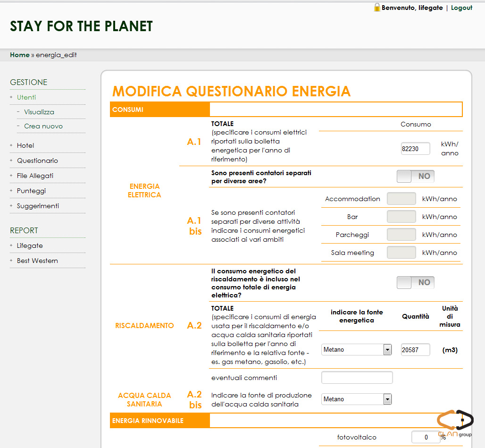Click the heating quantity field 20587

(x=415, y=350)
